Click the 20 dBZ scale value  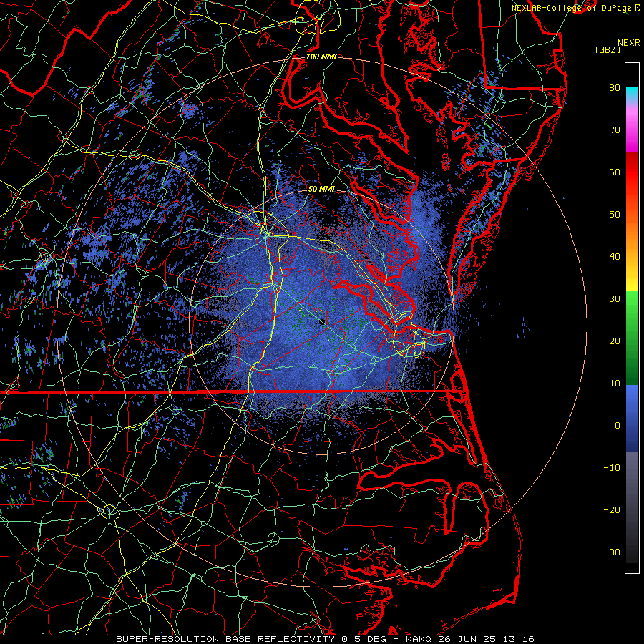tap(615, 341)
